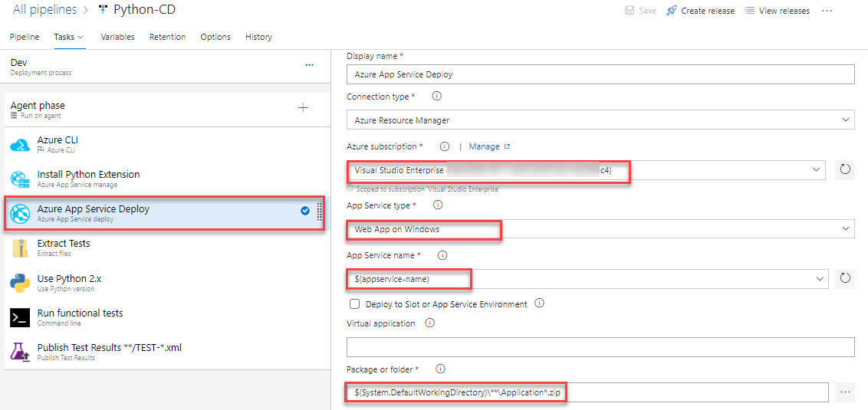868x410 pixels.
Task: Click the Virtual application input field
Action: coord(600,346)
